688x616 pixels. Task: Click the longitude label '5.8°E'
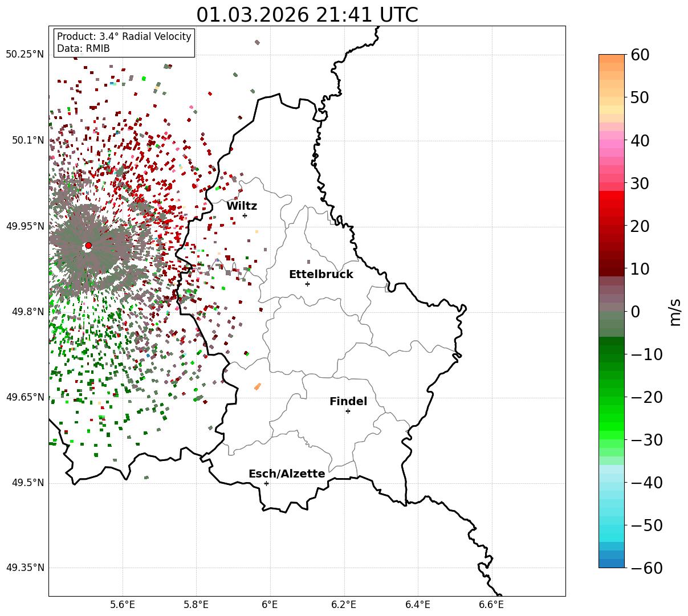(197, 605)
